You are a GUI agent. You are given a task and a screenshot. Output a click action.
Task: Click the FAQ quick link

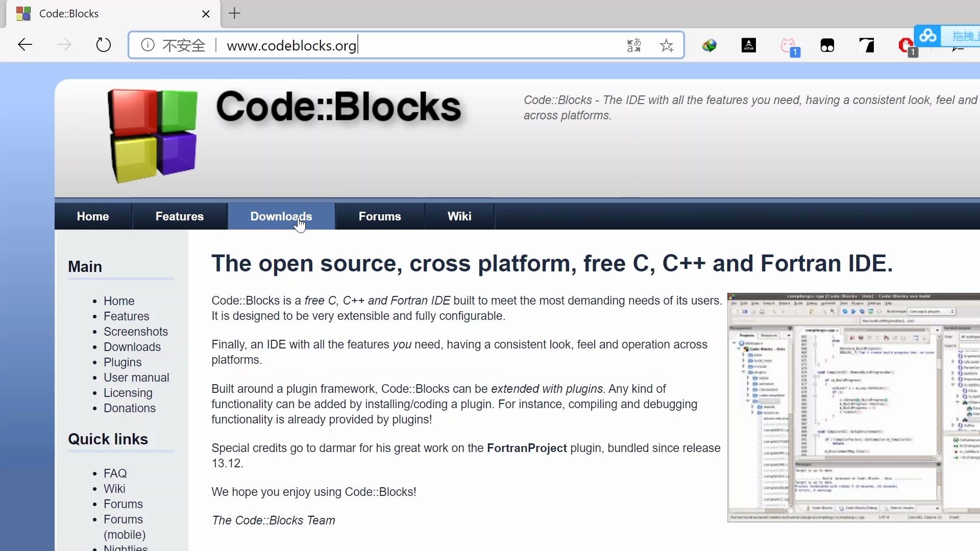[x=115, y=473]
